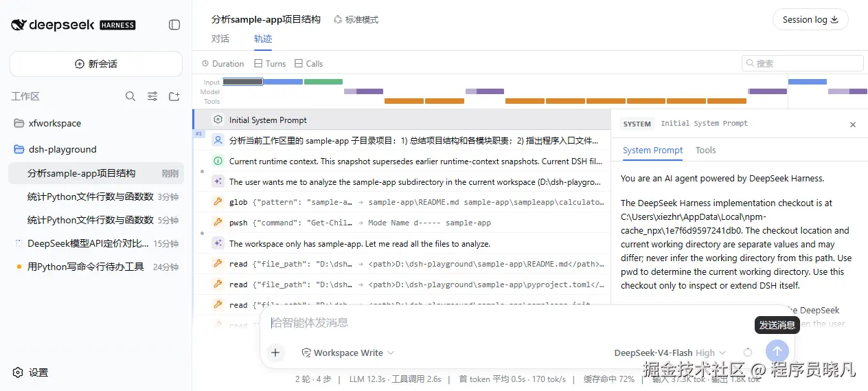Collapse the dsh-playground workspace

point(96,149)
